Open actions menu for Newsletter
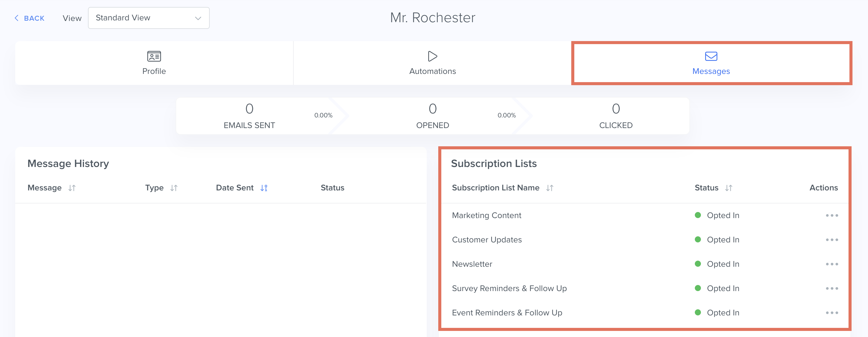 point(831,264)
